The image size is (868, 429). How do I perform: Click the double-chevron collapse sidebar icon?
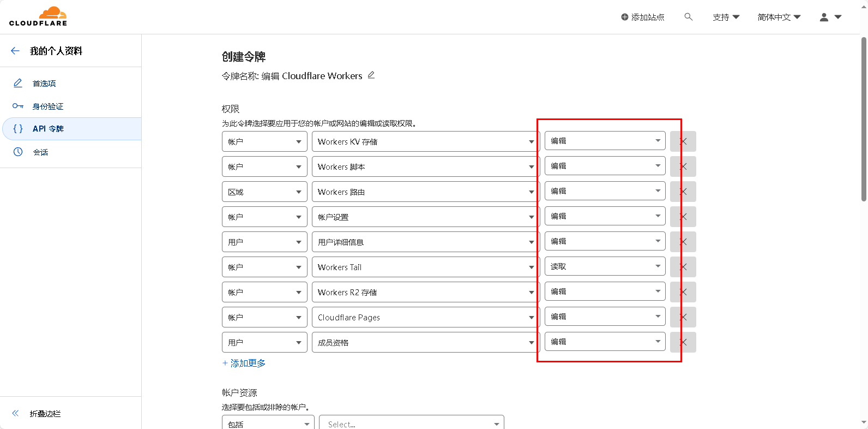pos(15,413)
